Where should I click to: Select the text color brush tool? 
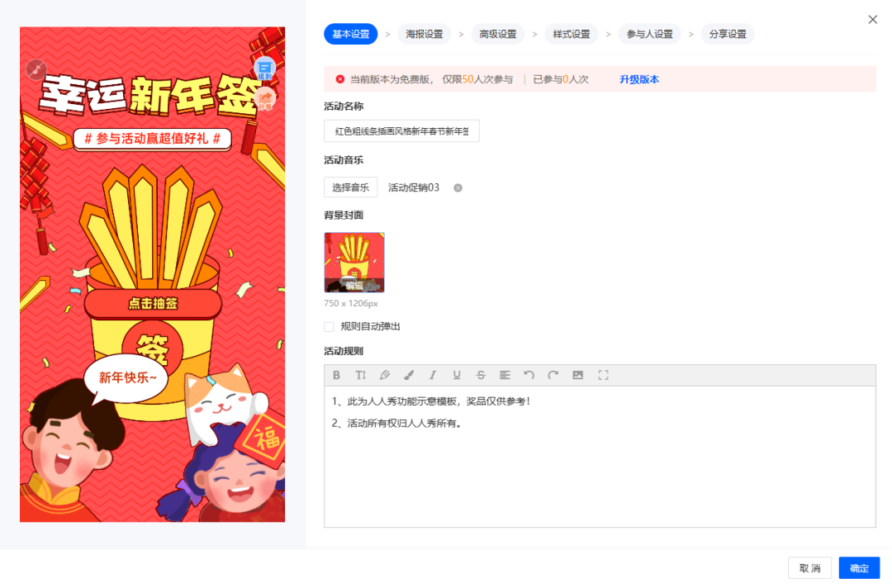tap(409, 375)
